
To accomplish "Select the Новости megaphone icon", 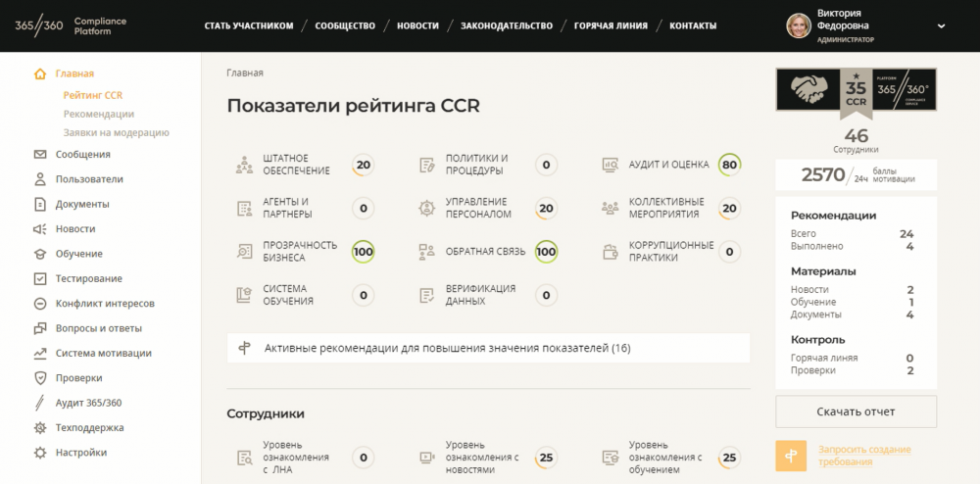I will click(x=40, y=229).
